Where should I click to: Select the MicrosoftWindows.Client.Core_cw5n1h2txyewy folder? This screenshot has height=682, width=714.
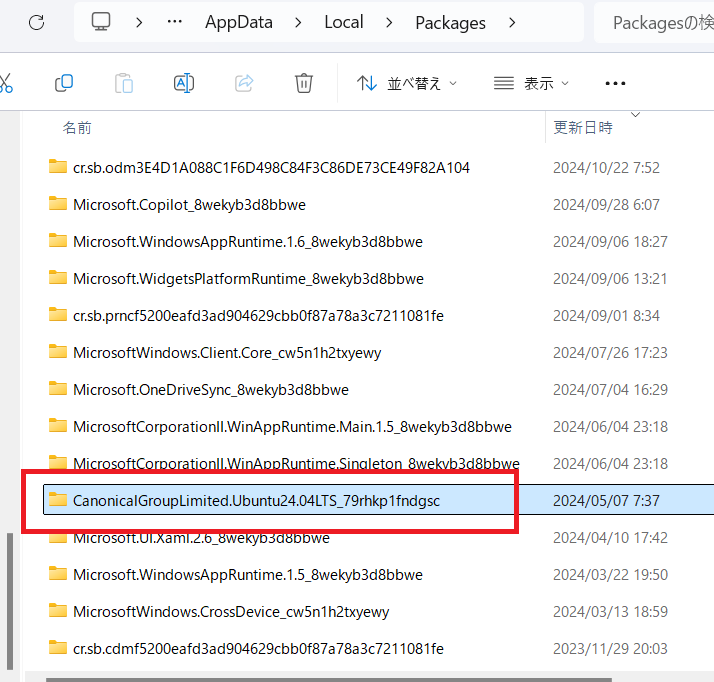tap(227, 353)
